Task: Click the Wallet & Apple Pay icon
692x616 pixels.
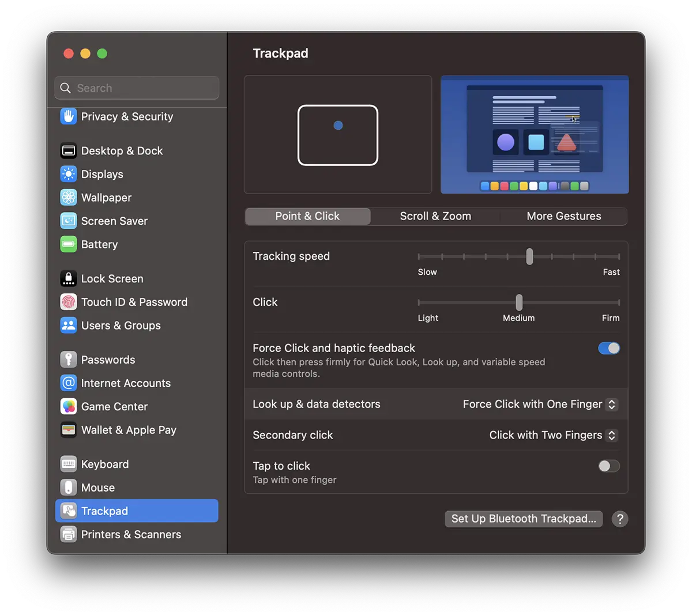Action: [x=68, y=430]
